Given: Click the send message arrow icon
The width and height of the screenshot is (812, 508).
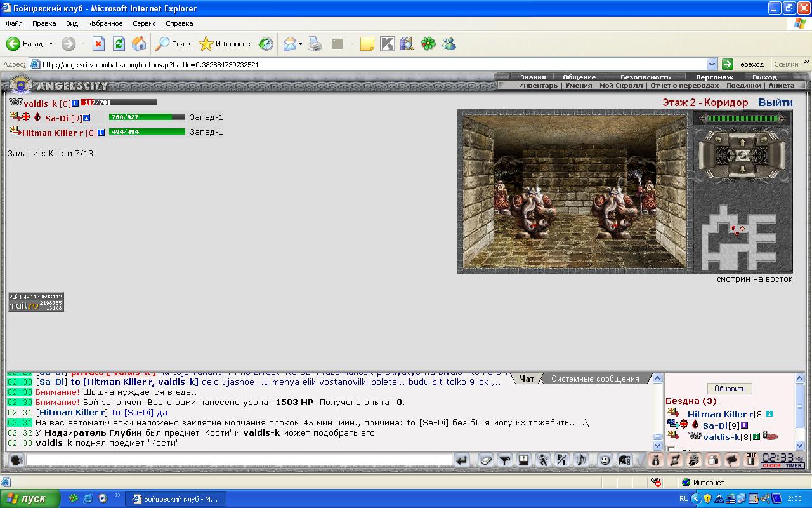Looking at the screenshot, I should 462,460.
